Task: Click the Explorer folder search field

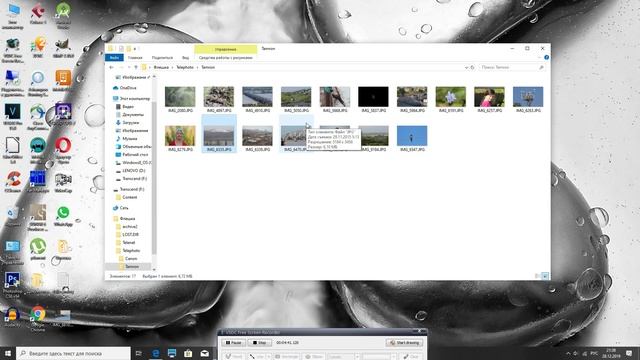Action: [512, 67]
